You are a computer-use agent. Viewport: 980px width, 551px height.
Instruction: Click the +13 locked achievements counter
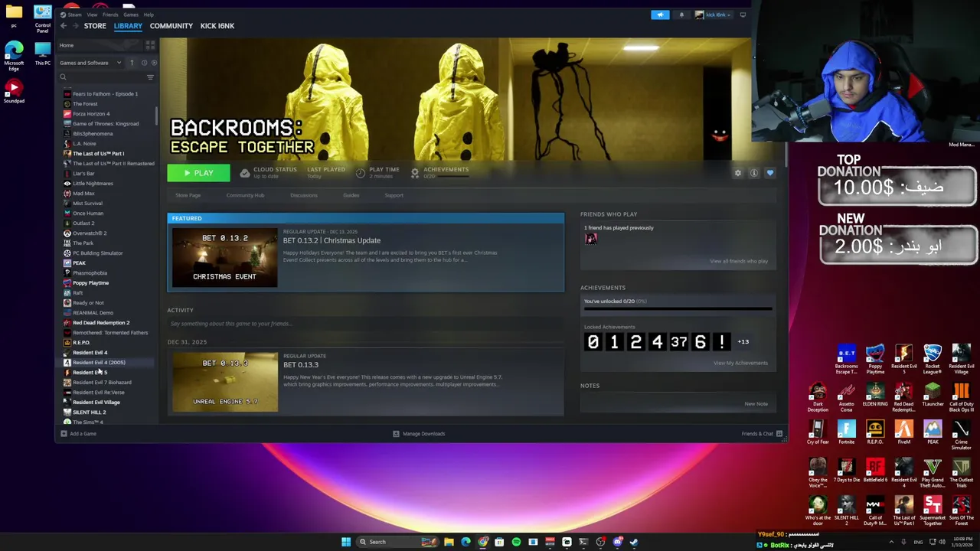coord(743,342)
